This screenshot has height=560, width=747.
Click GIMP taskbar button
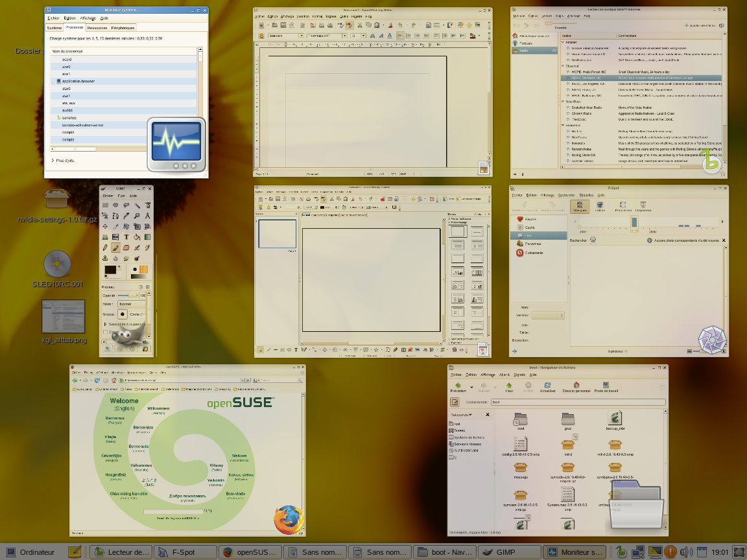point(509,552)
